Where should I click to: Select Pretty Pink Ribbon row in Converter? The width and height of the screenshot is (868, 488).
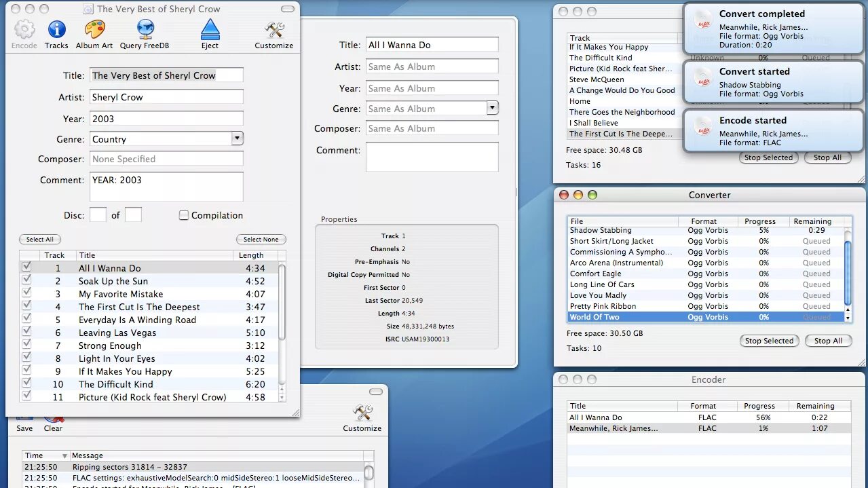pyautogui.click(x=705, y=306)
